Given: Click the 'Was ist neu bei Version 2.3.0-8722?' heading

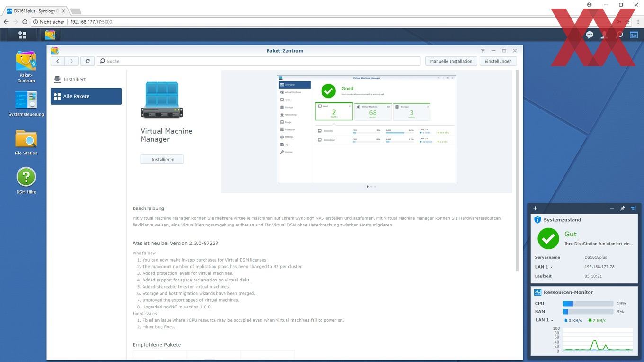Looking at the screenshot, I should pyautogui.click(x=175, y=243).
